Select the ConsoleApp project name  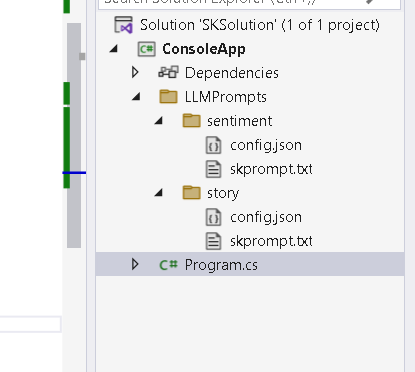click(204, 49)
